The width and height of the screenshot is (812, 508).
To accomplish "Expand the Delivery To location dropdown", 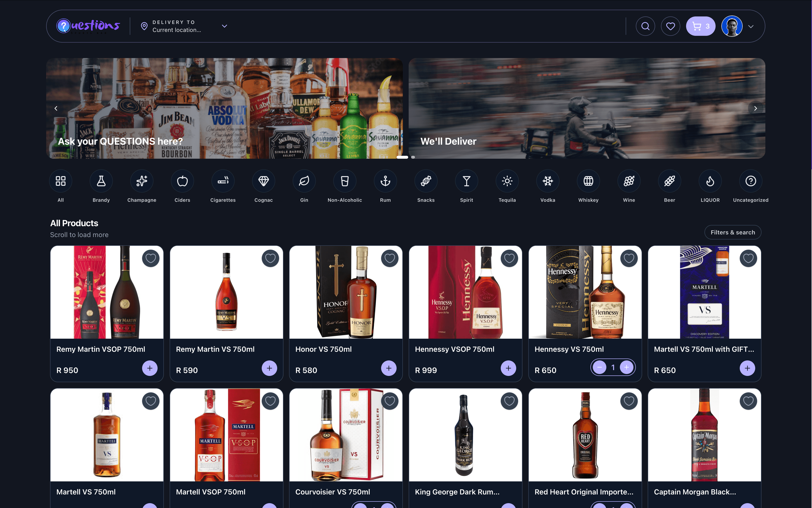I will (225, 26).
